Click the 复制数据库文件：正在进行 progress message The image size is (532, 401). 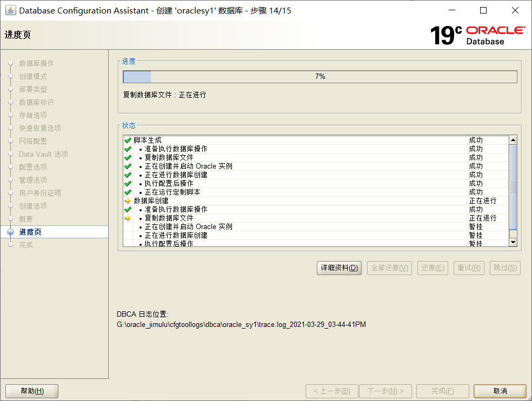(x=164, y=95)
